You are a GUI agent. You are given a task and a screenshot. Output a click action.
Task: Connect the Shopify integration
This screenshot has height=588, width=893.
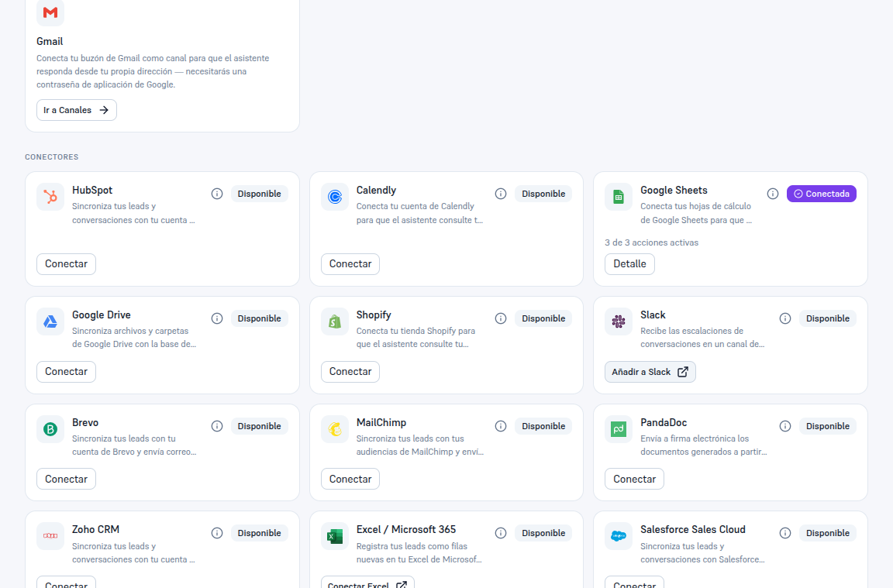[350, 372]
